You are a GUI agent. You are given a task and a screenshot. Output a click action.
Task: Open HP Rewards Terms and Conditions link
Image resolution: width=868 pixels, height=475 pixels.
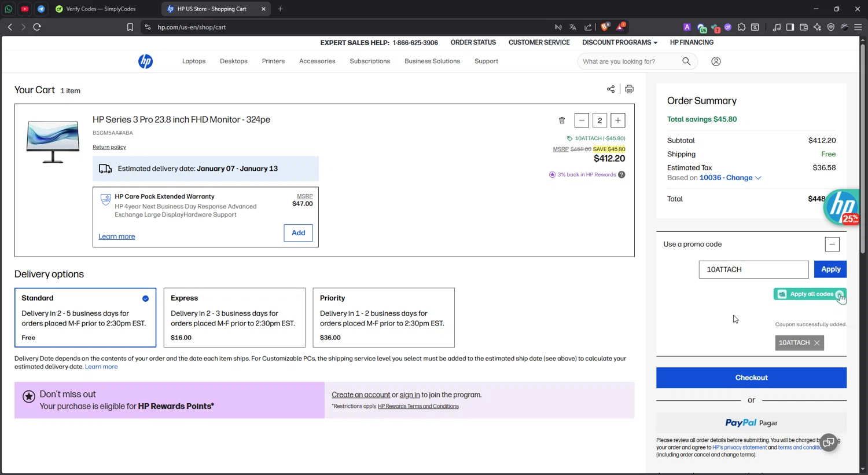coord(418,407)
